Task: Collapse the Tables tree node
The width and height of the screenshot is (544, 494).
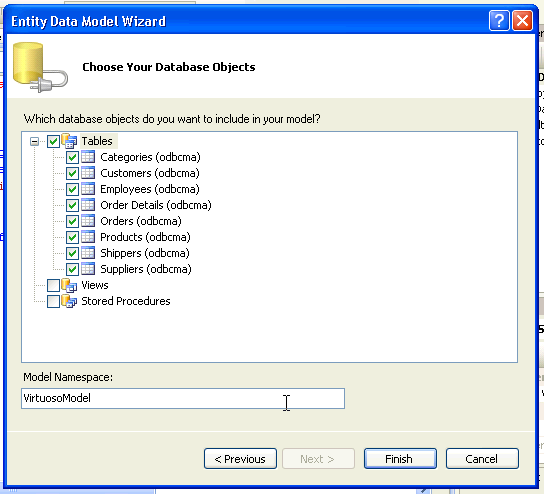Action: coord(34,142)
